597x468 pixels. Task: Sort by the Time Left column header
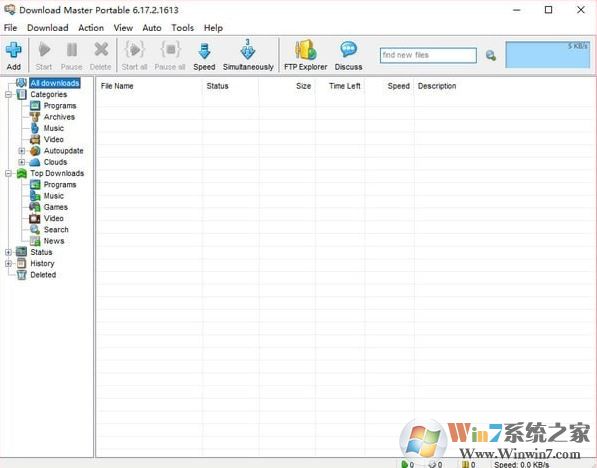(345, 86)
